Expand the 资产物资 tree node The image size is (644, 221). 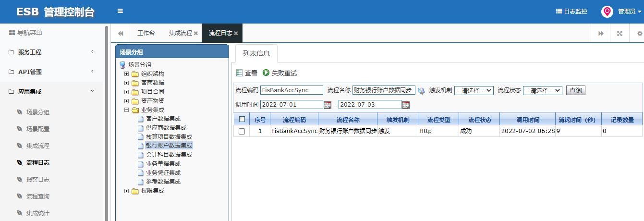(x=126, y=101)
